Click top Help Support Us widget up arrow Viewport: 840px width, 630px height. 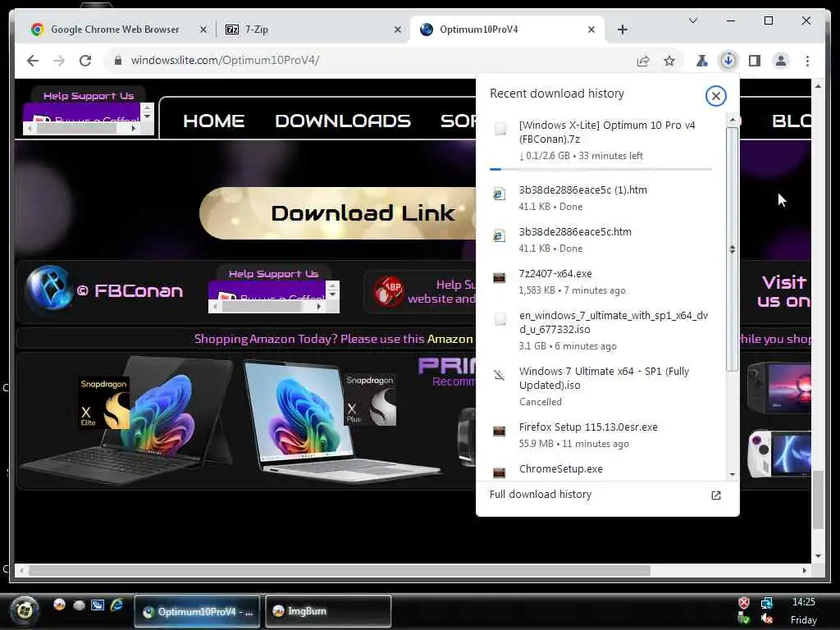coord(148,107)
